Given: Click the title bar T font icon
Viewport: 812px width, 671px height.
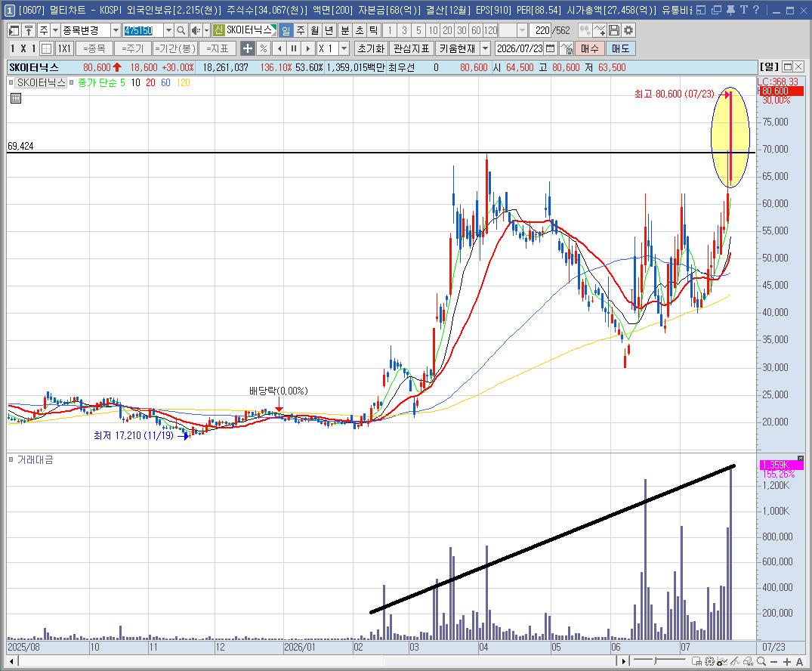Looking at the screenshot, I should pyautogui.click(x=744, y=9).
